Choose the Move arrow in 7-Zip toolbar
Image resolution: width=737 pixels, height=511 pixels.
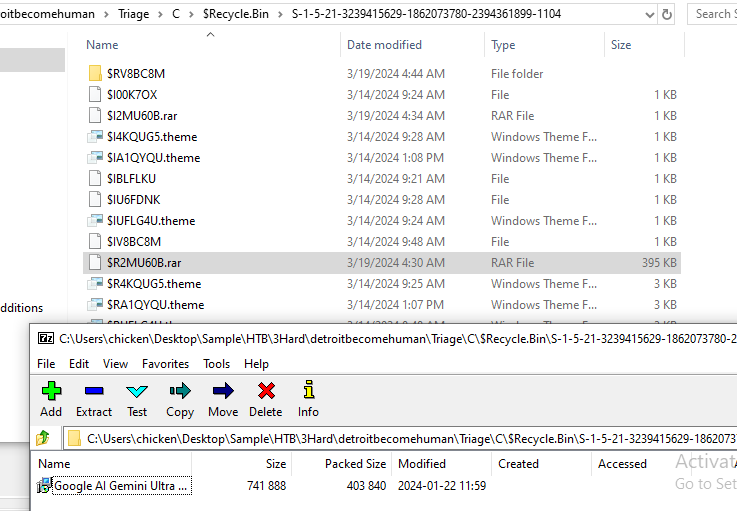(x=223, y=399)
